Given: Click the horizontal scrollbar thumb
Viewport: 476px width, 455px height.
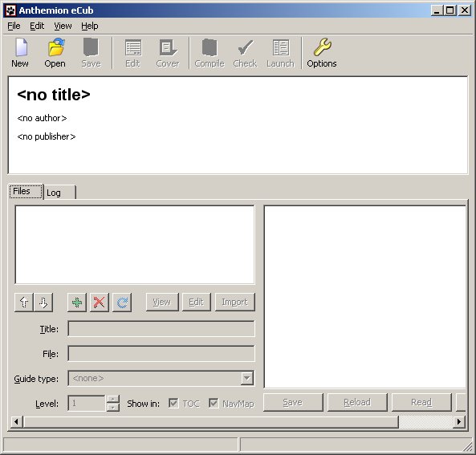Looking at the screenshot, I should pos(210,421).
